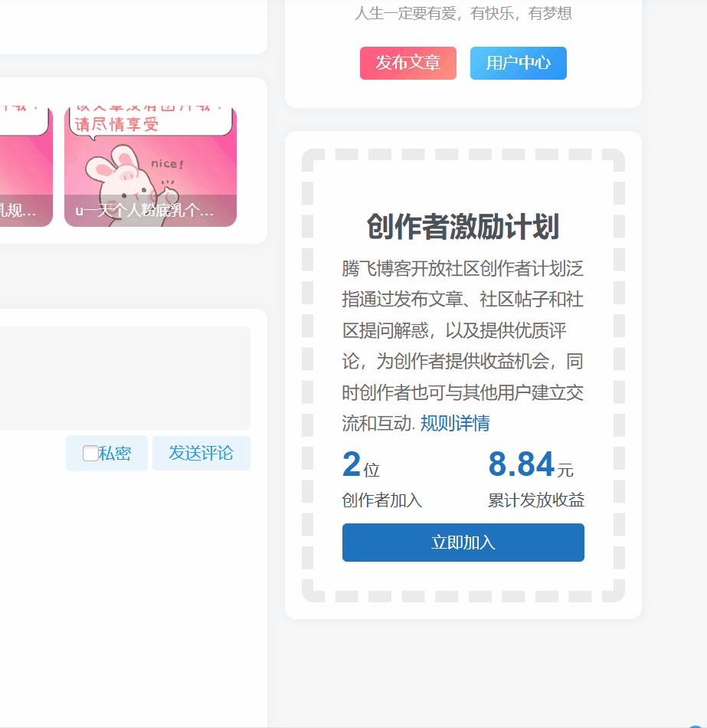The height and width of the screenshot is (728, 707).
Task: Click 发送评论 to send comment
Action: 201,453
